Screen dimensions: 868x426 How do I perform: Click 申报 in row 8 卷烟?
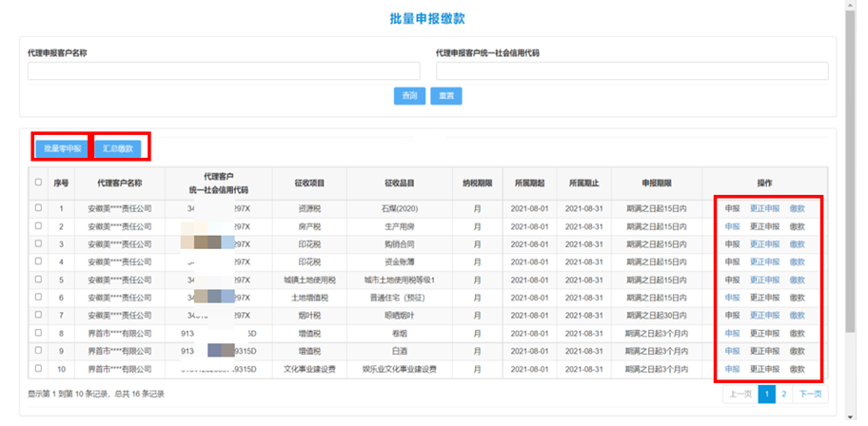tap(733, 333)
